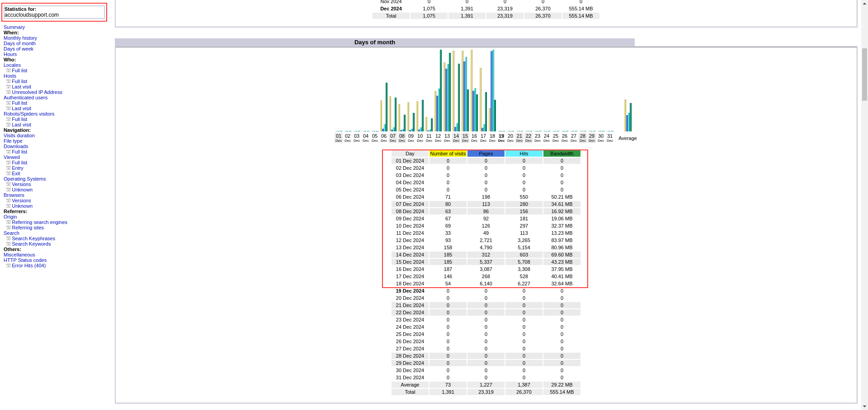Click the icon beside Referring sites
Screen dimensions: 868x410
point(8,228)
